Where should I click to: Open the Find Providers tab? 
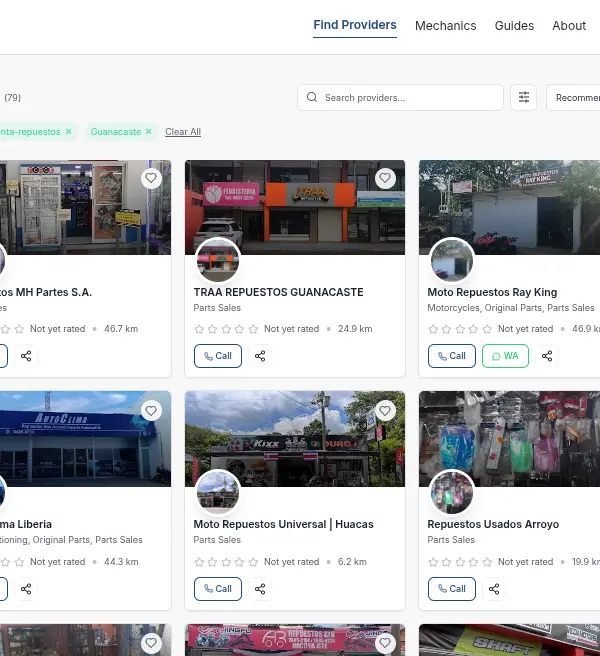point(355,25)
